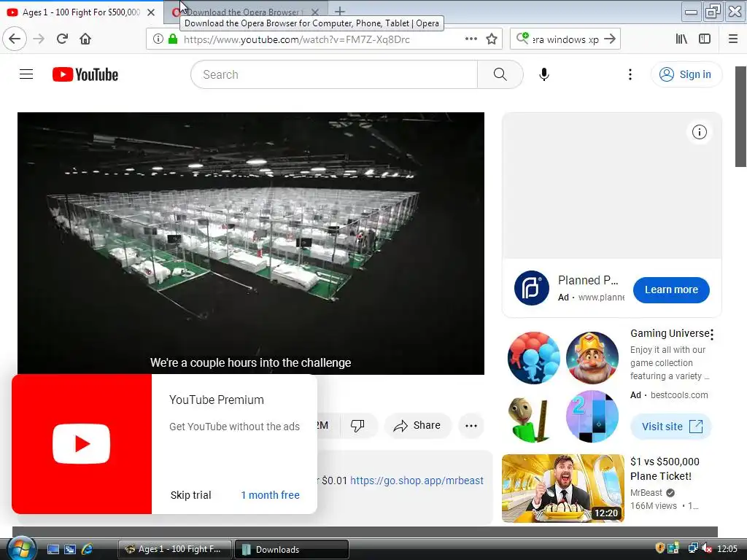This screenshot has width=747, height=560.
Task: Open options for Gaming Universe ad
Action: 712,334
